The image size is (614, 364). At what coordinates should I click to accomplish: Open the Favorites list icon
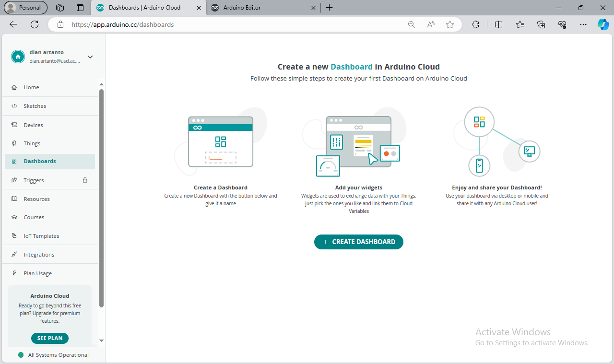click(520, 24)
